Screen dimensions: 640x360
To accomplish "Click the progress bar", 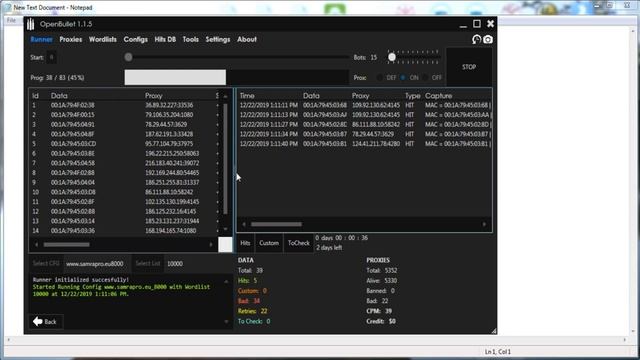I will 236,77.
